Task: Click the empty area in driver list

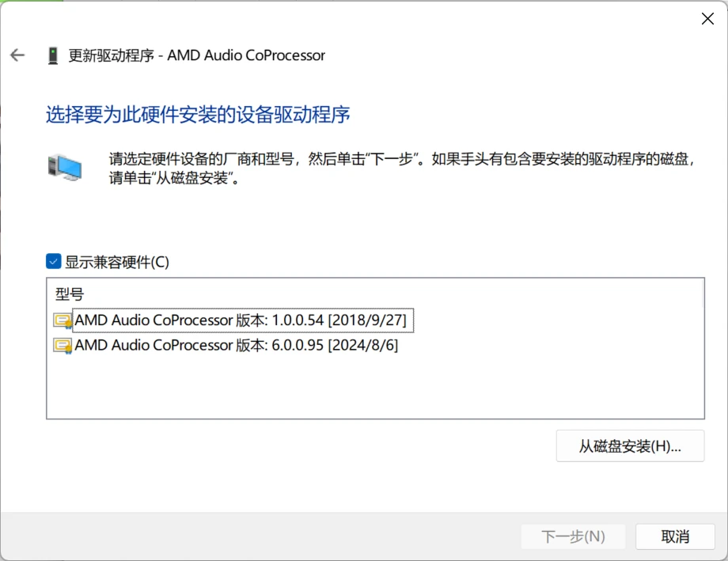Action: (375, 388)
